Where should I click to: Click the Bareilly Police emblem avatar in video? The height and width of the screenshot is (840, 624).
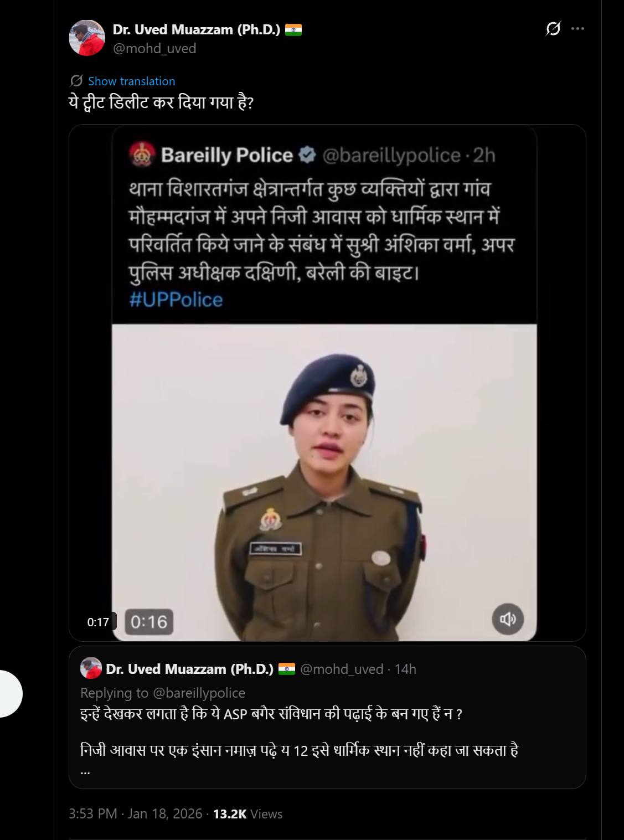[x=141, y=155]
